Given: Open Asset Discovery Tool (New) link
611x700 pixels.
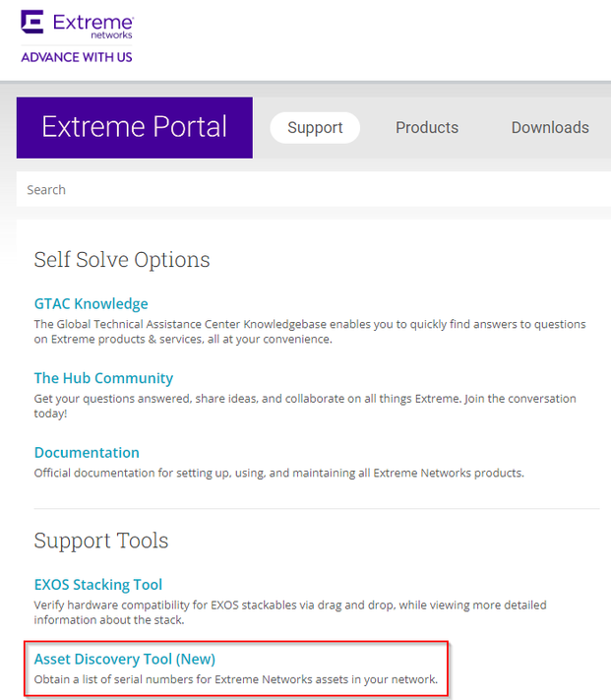Looking at the screenshot, I should coord(124,659).
